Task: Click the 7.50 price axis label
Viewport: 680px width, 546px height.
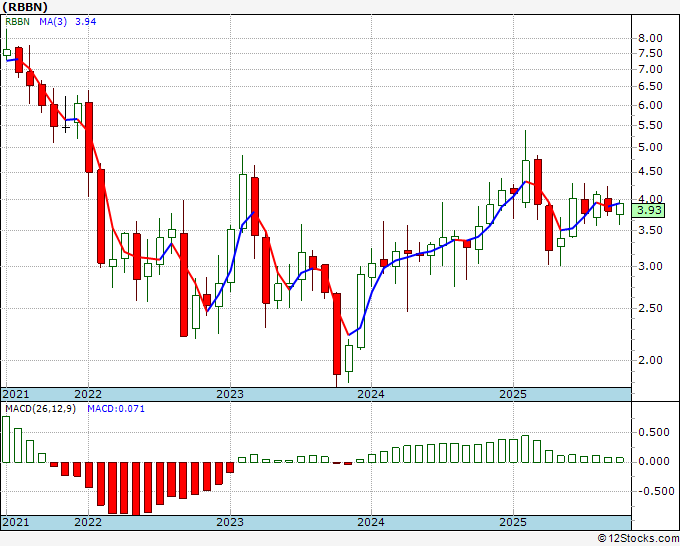Action: click(x=650, y=53)
